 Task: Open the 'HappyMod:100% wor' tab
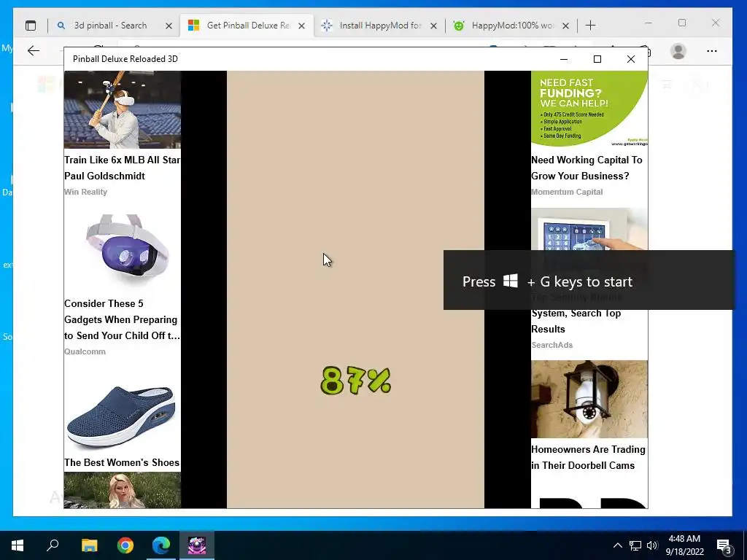pyautogui.click(x=511, y=26)
